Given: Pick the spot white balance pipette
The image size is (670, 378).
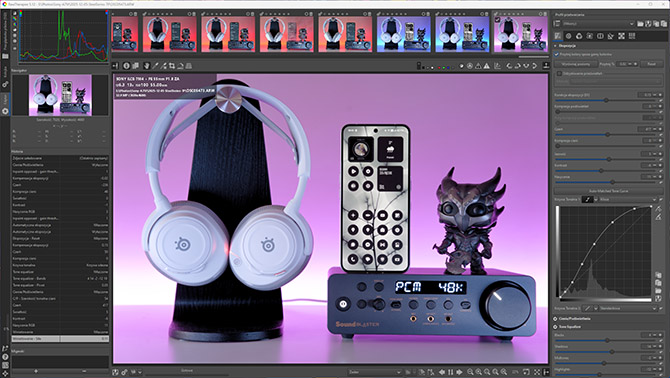Looking at the screenshot, I should (x=155, y=66).
